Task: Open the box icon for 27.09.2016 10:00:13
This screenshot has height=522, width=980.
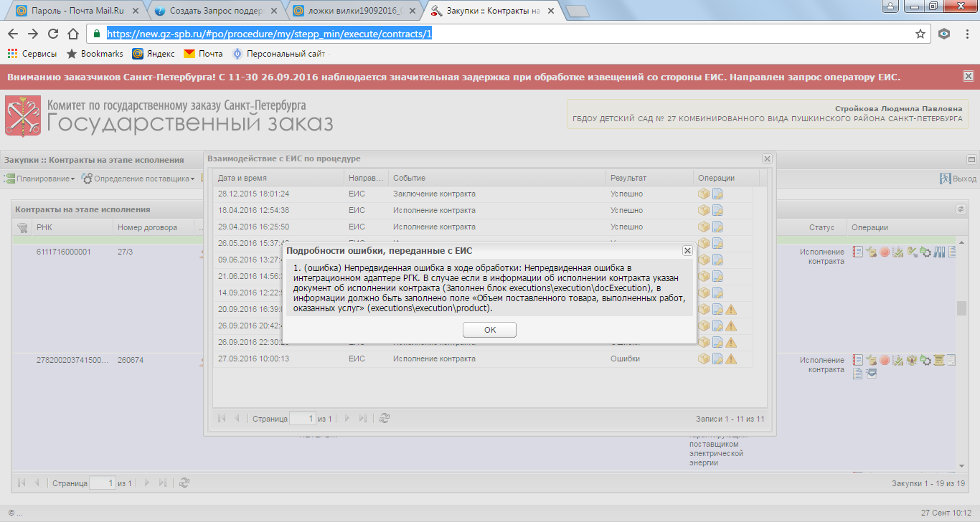Action: (x=704, y=359)
